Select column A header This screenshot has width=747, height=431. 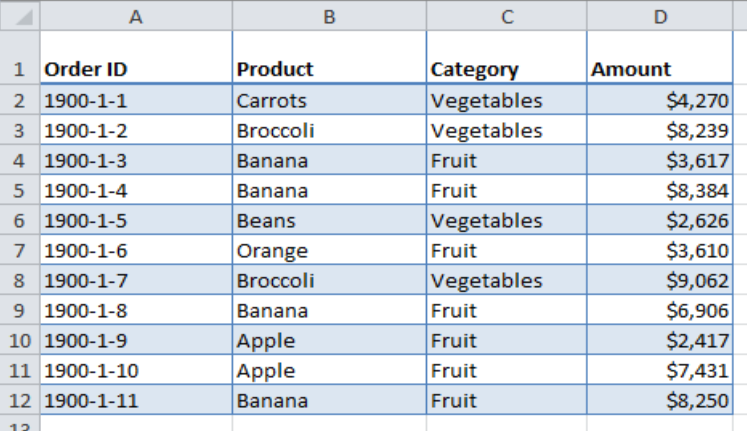136,16
